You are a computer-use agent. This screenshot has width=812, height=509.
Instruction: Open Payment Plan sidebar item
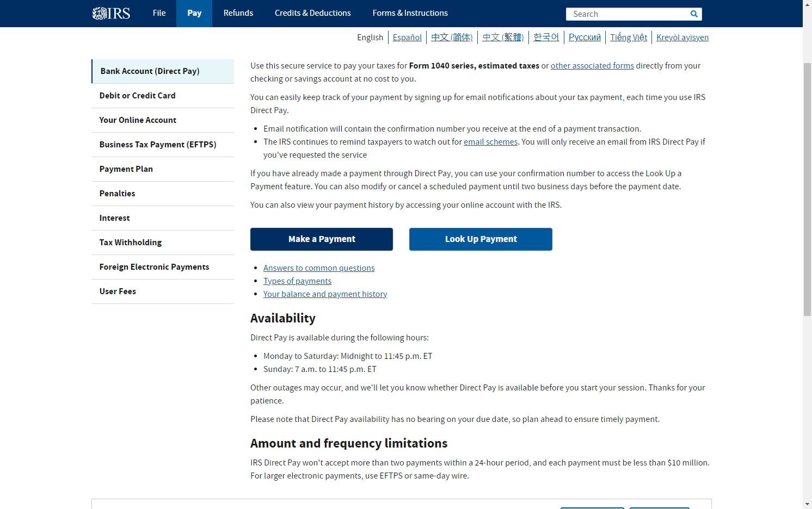[x=163, y=169]
